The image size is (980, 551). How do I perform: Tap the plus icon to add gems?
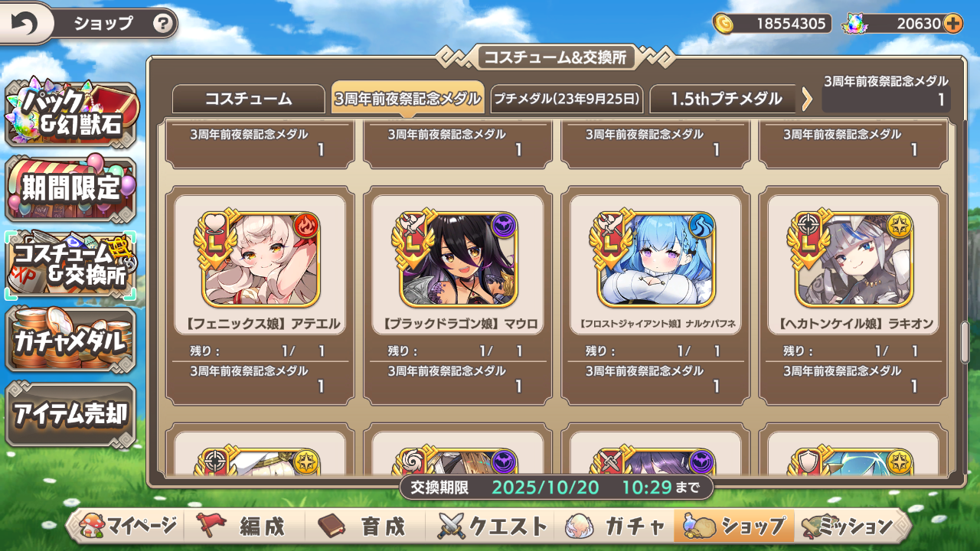(x=952, y=23)
